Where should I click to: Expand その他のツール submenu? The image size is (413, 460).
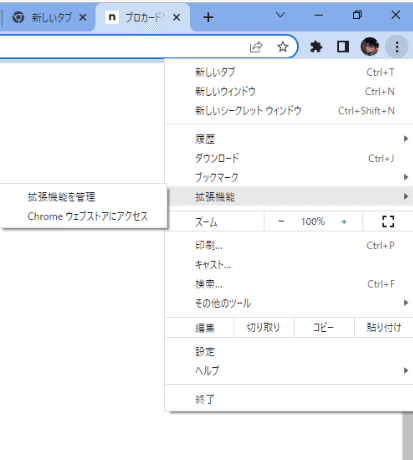point(289,303)
